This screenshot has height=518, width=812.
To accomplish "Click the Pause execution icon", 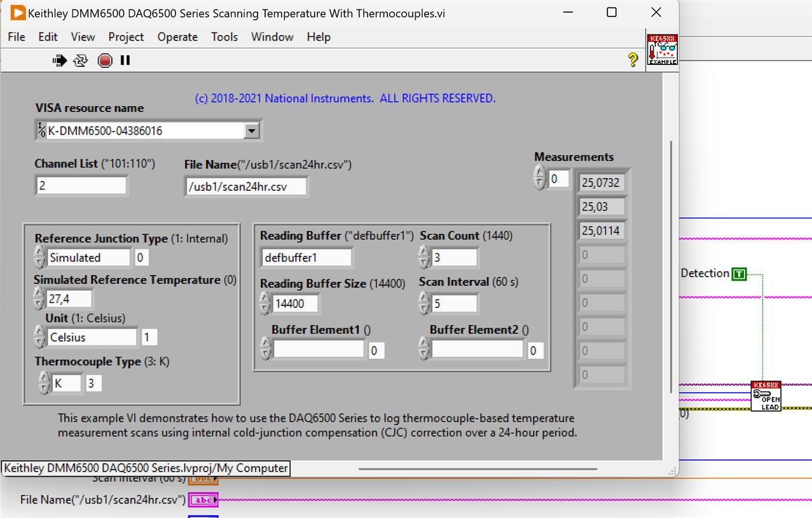I will (125, 60).
